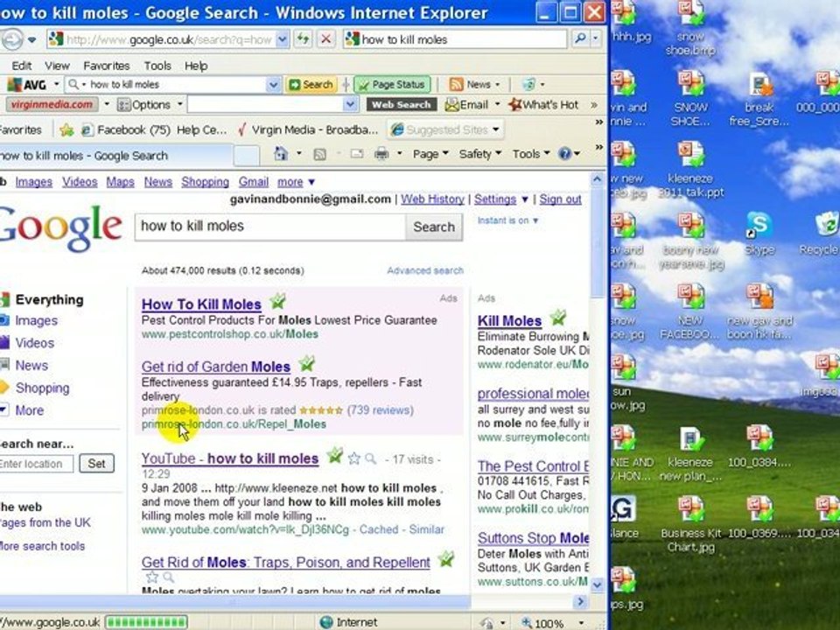Open the AVG search box dropdown arrow
The height and width of the screenshot is (630, 840).
273,85
